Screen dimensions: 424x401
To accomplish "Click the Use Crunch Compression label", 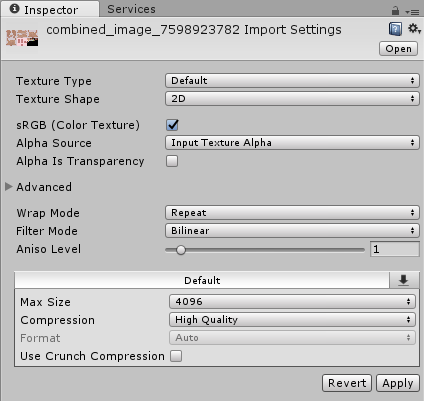I will [92, 356].
